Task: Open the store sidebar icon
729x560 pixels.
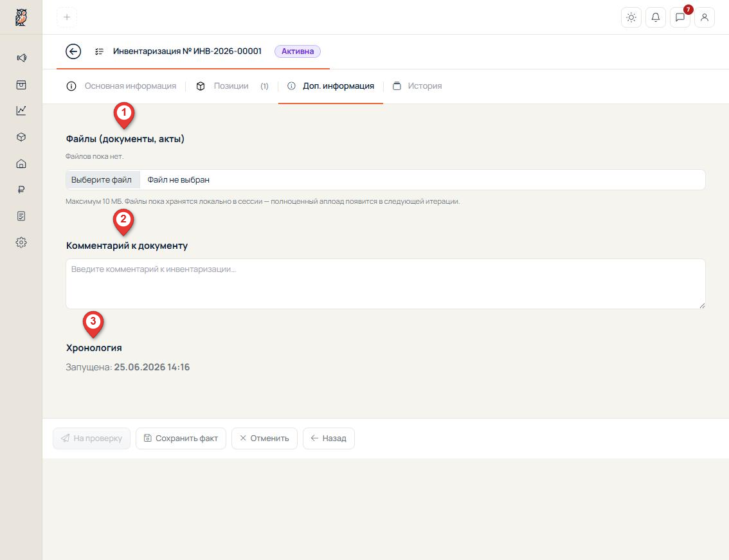Action: click(x=21, y=85)
